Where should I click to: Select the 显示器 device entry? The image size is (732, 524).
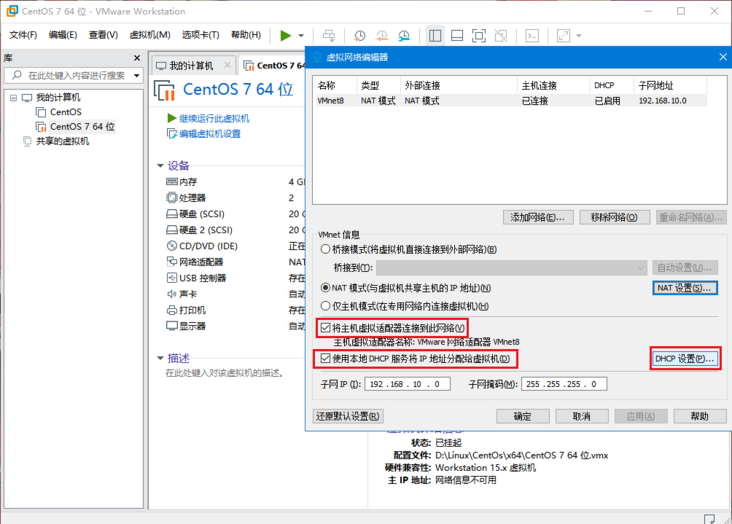click(x=192, y=326)
